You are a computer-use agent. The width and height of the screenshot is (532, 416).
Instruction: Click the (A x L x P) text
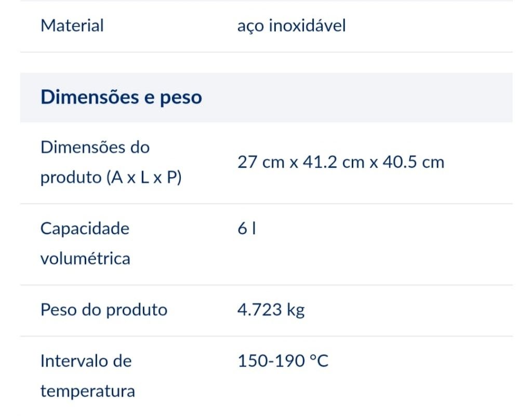[x=144, y=177]
